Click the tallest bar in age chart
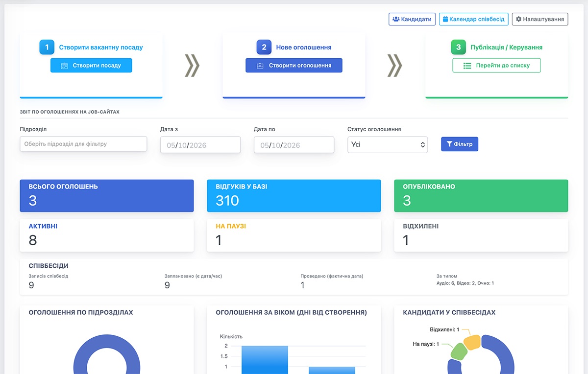Screen dimensions: 588x374 pos(265,360)
